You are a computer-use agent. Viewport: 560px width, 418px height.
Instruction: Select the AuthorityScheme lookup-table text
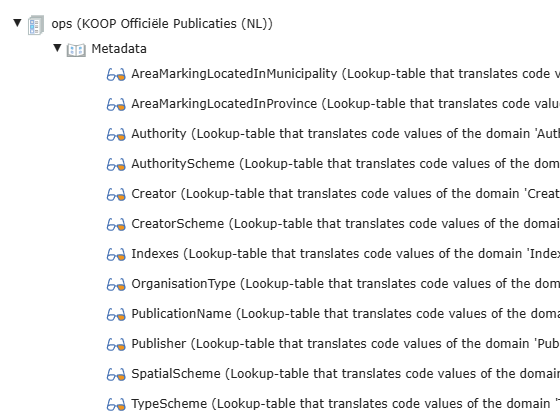[x=345, y=164]
